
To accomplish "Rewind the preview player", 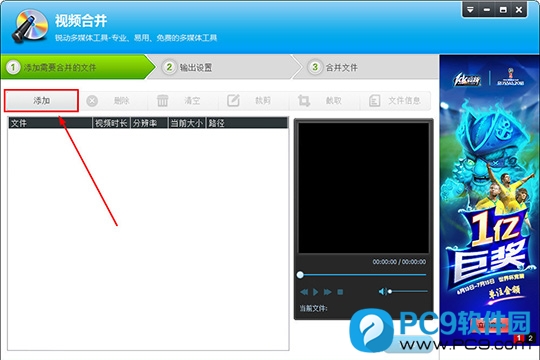I will (304, 292).
